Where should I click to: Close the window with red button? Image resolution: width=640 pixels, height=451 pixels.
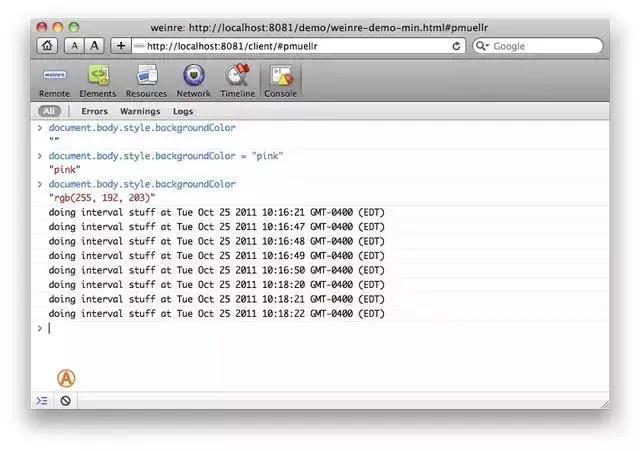click(42, 27)
